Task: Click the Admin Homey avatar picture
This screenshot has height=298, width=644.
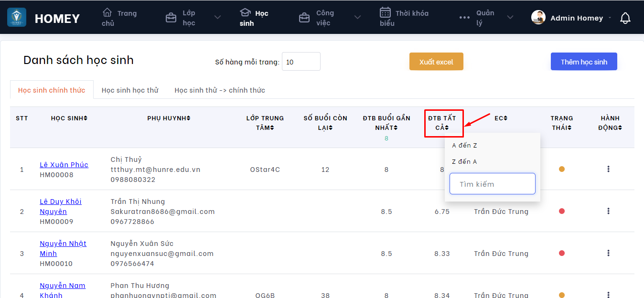Action: 538,18
